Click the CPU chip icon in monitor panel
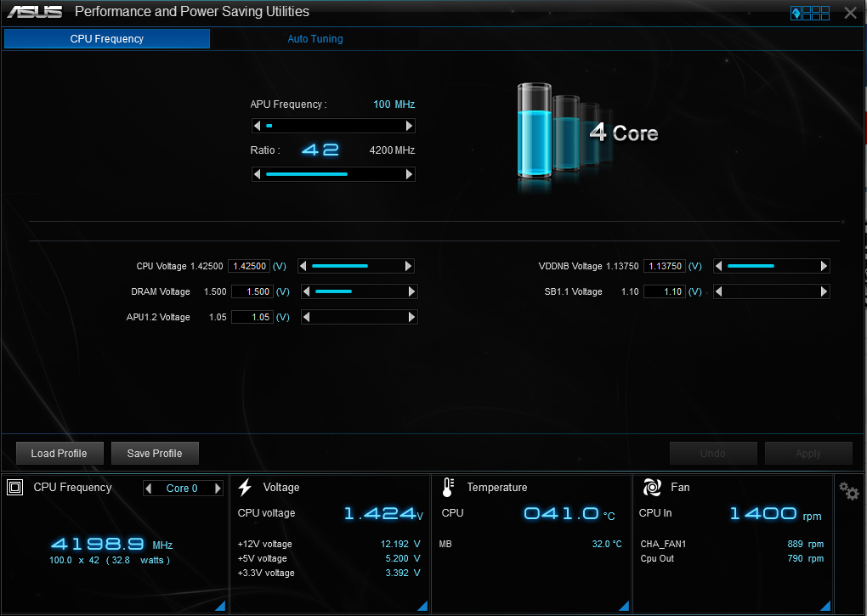Screen dimensions: 867x616 click(x=15, y=487)
